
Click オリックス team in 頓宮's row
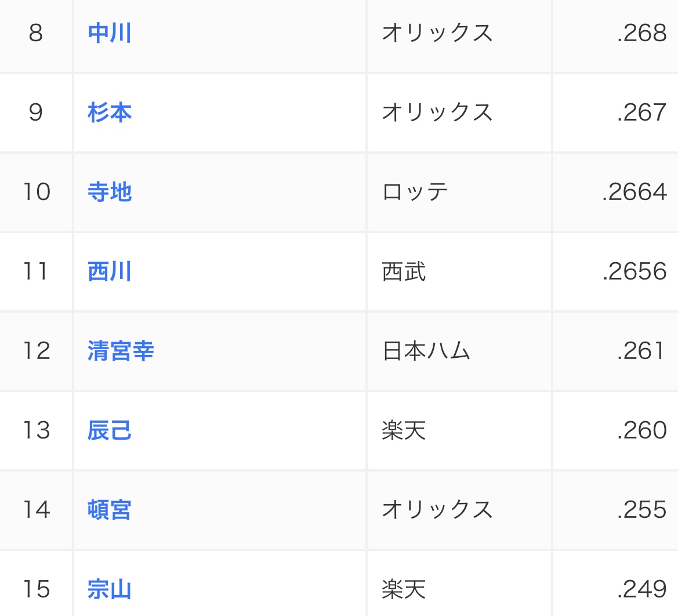[x=437, y=510]
